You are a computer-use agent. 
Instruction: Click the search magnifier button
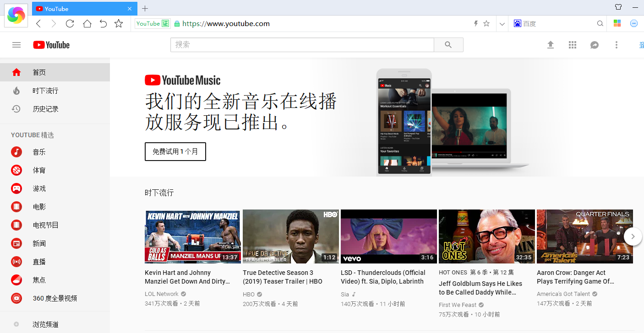448,45
